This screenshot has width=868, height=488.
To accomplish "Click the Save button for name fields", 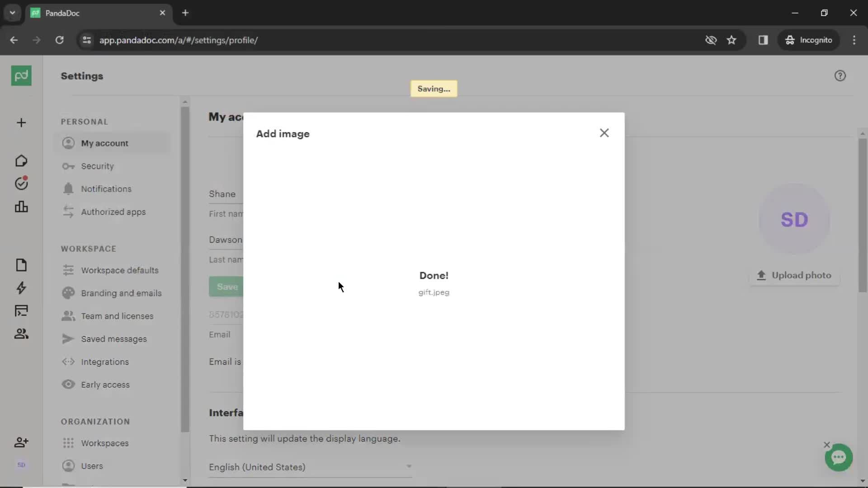I will [x=227, y=286].
